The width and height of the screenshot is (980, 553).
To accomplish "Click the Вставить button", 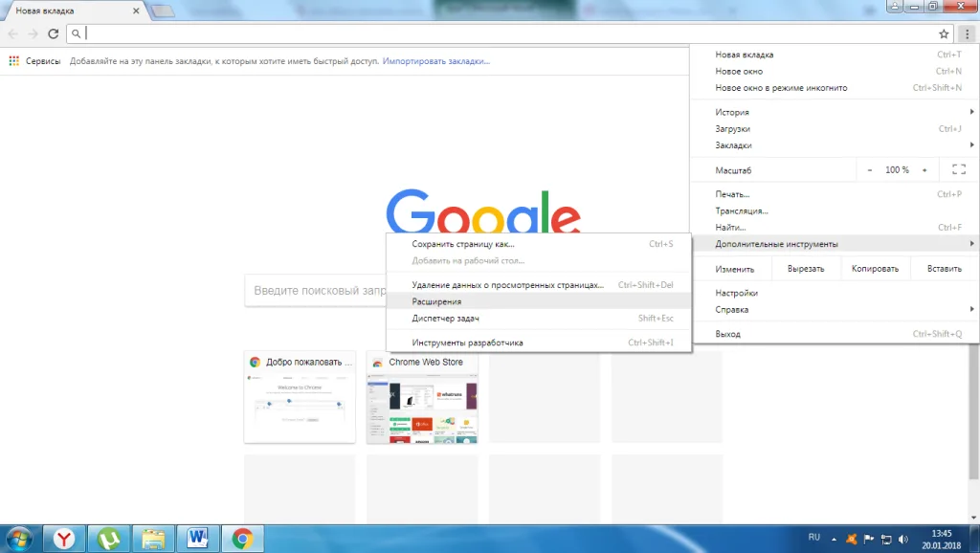I will click(x=945, y=269).
